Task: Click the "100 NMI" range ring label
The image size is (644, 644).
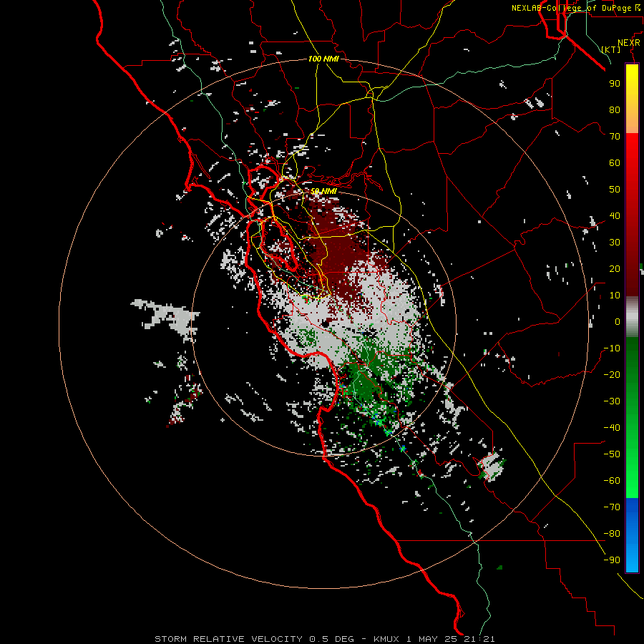Action: [x=323, y=59]
